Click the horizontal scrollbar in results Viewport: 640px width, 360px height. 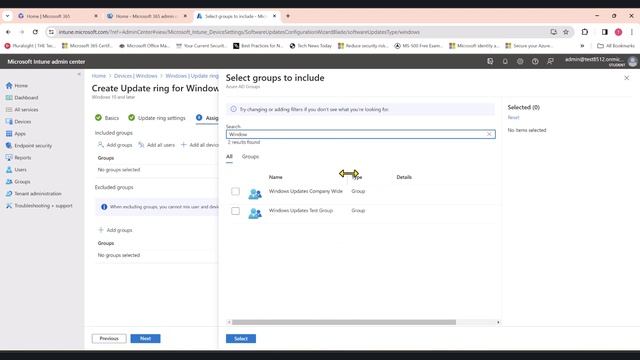344,322
